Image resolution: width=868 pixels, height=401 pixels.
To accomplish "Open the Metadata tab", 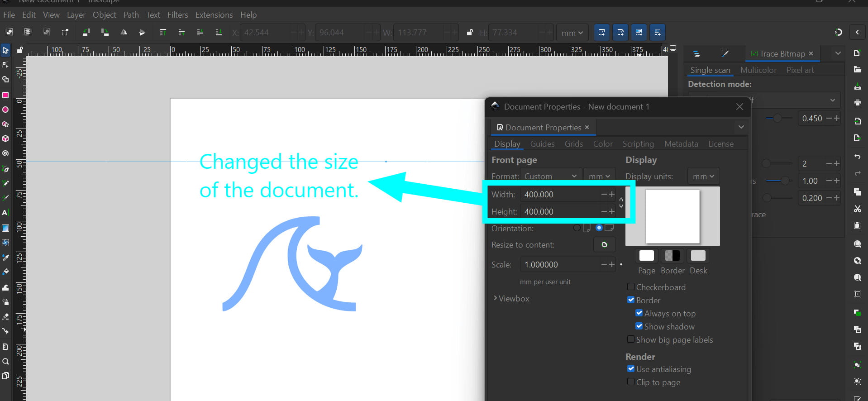I will pos(681,144).
